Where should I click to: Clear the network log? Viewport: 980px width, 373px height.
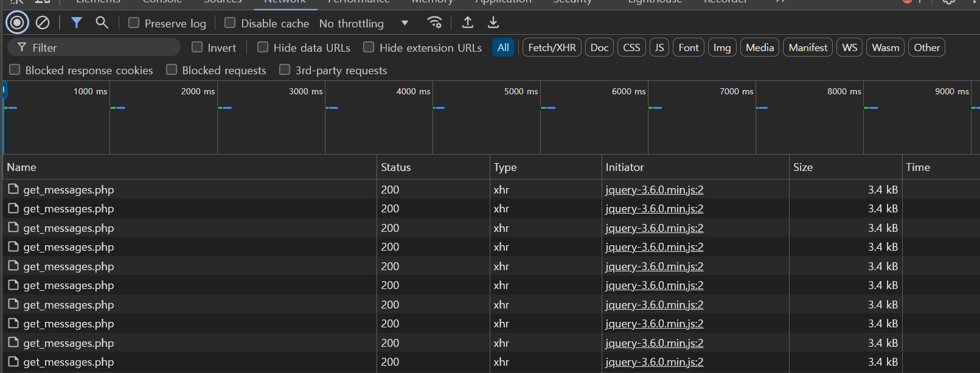[43, 23]
